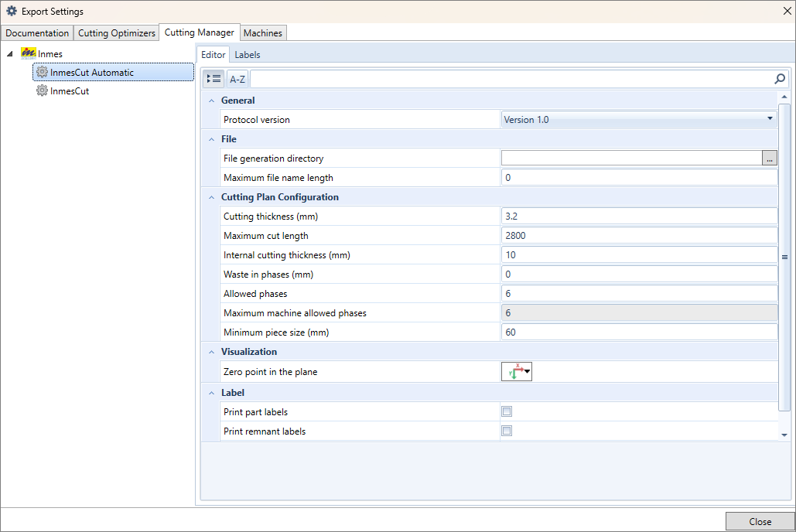Collapse the Label section
796x532 pixels.
pyautogui.click(x=212, y=393)
